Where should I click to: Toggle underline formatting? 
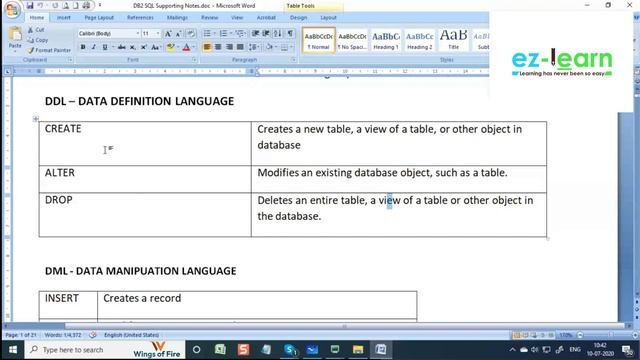point(104,47)
